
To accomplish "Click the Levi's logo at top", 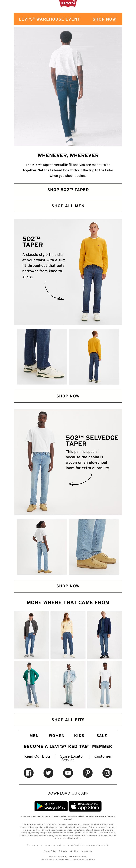I will 68,3.
